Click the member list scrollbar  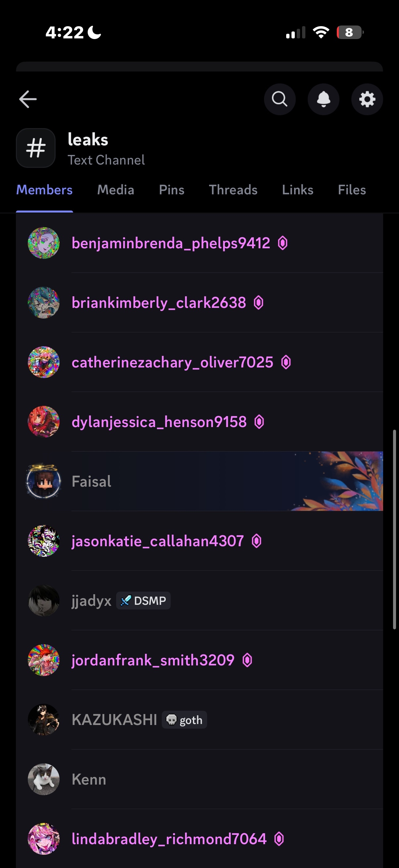pos(394,529)
